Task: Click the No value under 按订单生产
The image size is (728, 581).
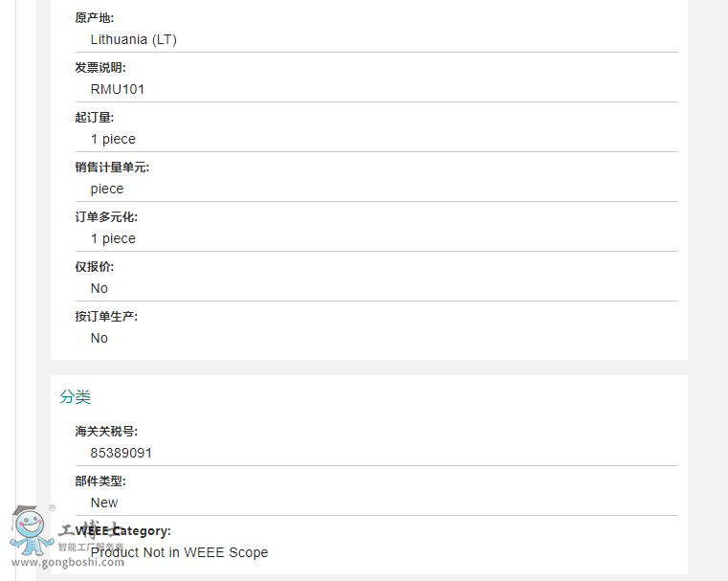Action: pyautogui.click(x=99, y=338)
